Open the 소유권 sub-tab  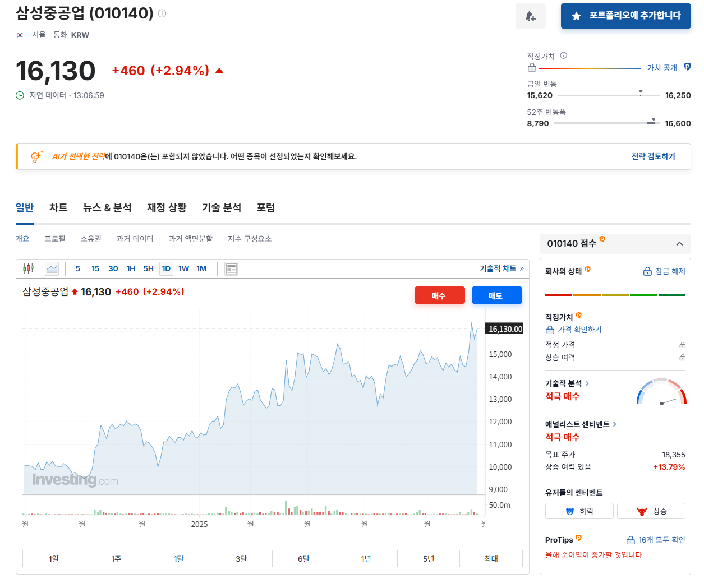(x=91, y=239)
